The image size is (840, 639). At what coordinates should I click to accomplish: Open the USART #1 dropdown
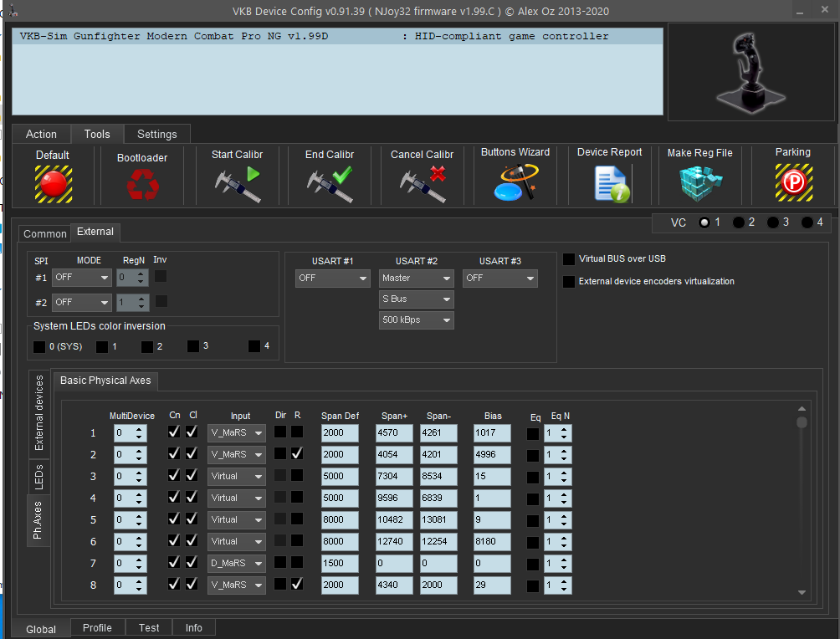pyautogui.click(x=332, y=279)
